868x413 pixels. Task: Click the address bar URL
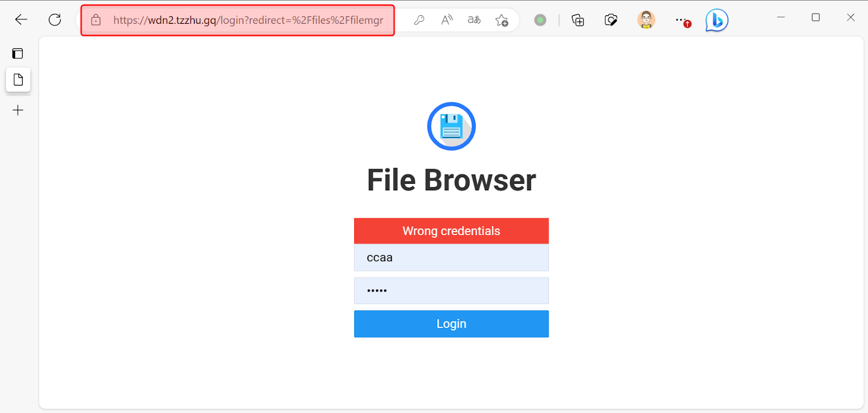click(x=248, y=21)
